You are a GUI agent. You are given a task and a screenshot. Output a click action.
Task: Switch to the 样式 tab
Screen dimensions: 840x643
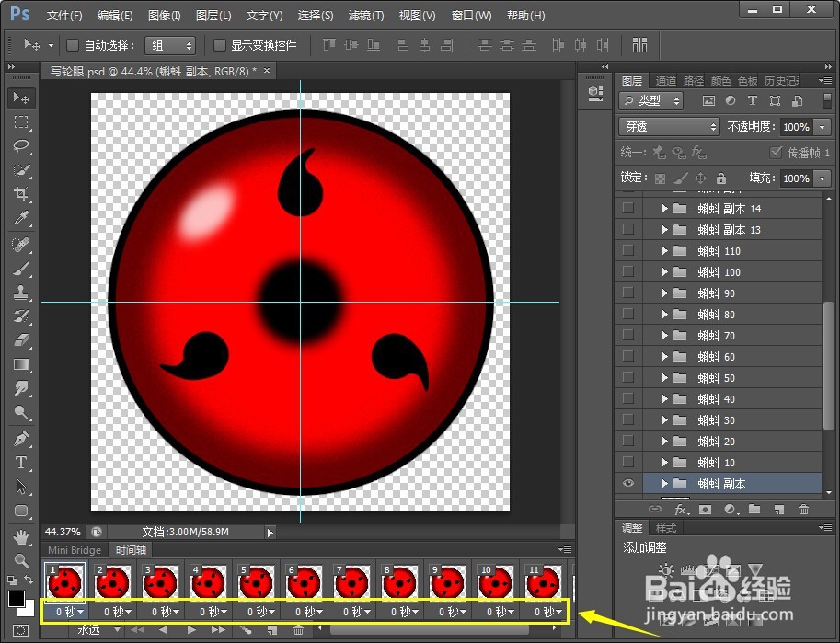coord(666,528)
